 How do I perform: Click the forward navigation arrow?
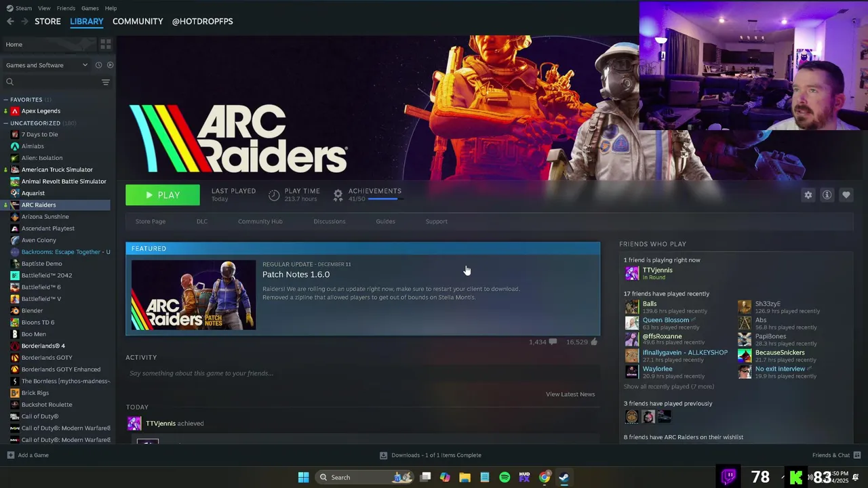pos(24,22)
